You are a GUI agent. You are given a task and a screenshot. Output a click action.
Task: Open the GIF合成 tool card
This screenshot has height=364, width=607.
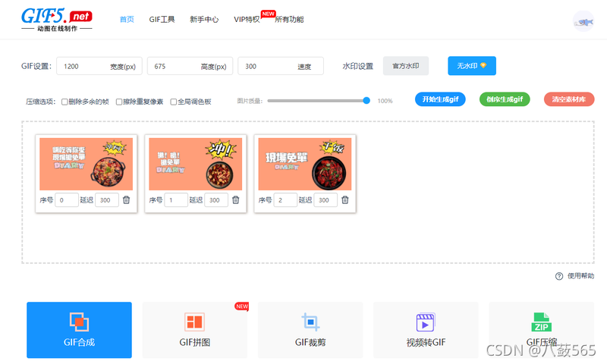point(80,330)
